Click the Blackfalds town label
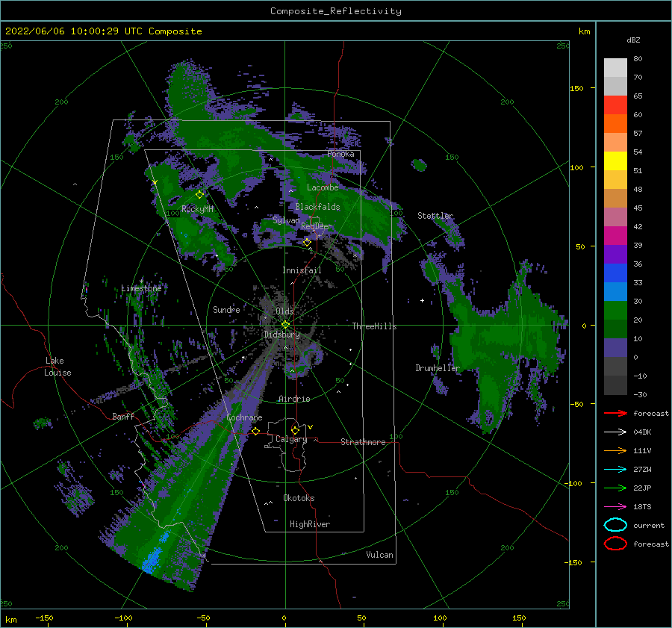672x628 pixels. (317, 207)
